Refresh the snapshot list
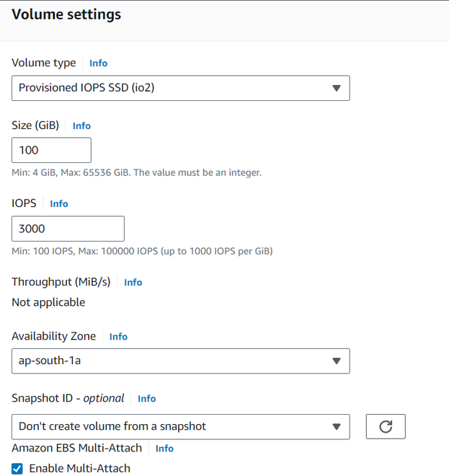This screenshot has width=449, height=476. click(386, 426)
